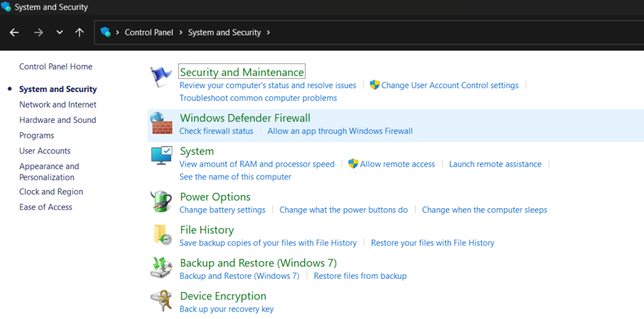Click the Control Panel breadcrumb in address bar
644x319 pixels.
click(x=149, y=33)
